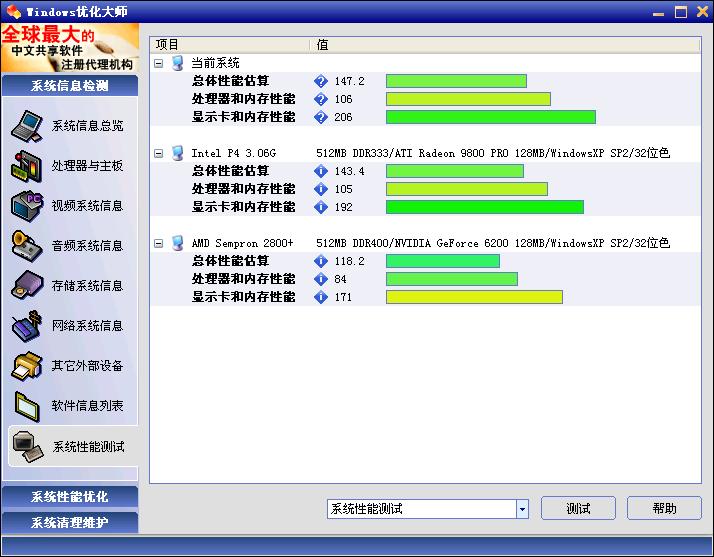Click the Windows优化大师 title bar app icon
Image resolution: width=714 pixels, height=557 pixels.
click(14, 11)
